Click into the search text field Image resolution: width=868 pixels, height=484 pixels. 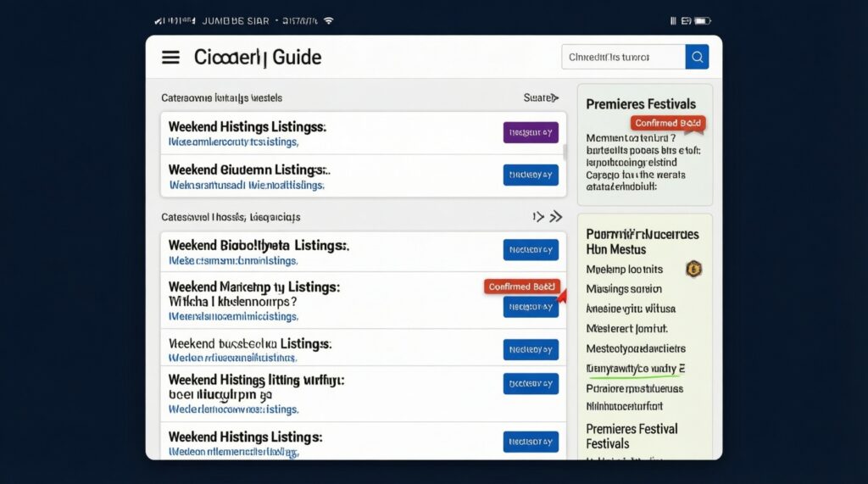coord(622,57)
